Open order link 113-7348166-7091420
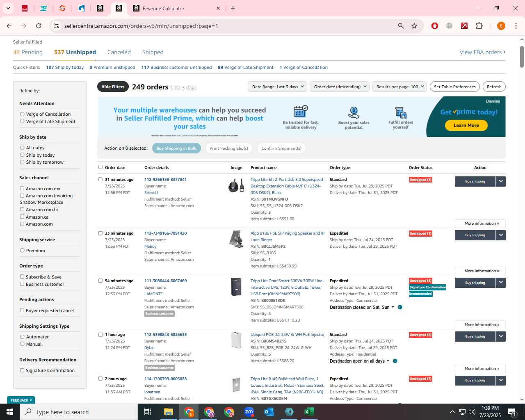The width and height of the screenshot is (525, 420). 165,233
